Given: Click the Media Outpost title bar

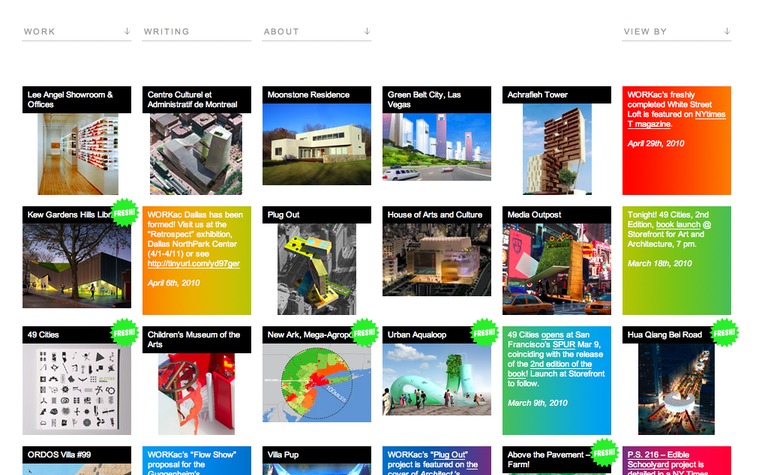Looking at the screenshot, I should pyautogui.click(x=556, y=214).
